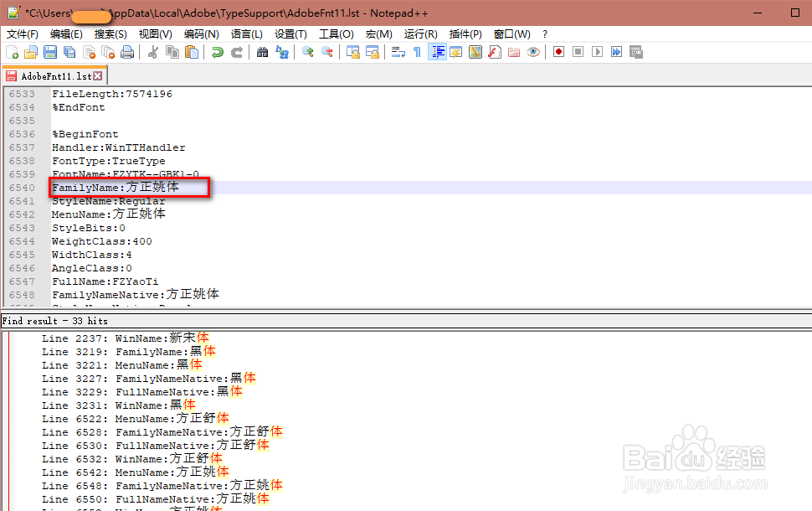Screen dimensions: 812x511
Task: Select find result Line 6542 MenuName:方正姚体
Action: 136,472
